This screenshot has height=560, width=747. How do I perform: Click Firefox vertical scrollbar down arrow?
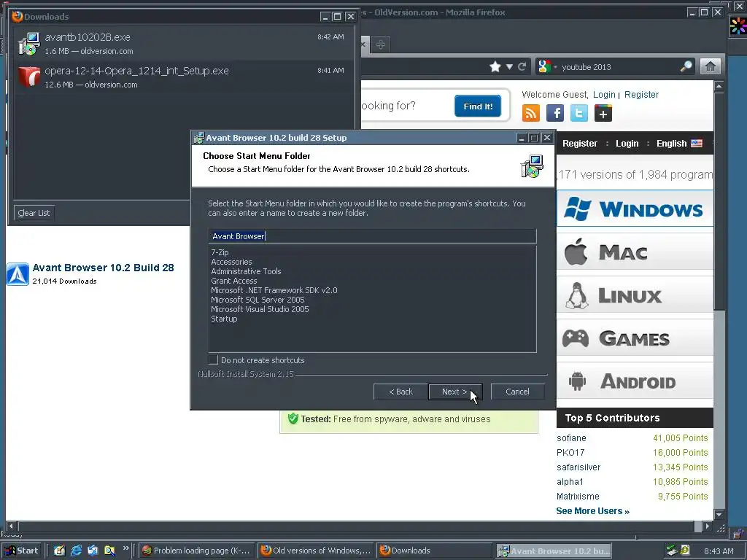pyautogui.click(x=719, y=515)
